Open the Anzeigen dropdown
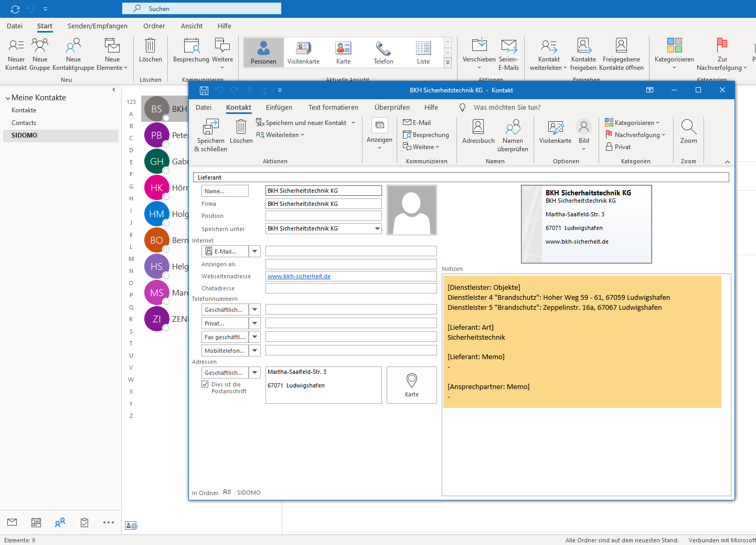Image resolution: width=756 pixels, height=545 pixels. tap(379, 134)
